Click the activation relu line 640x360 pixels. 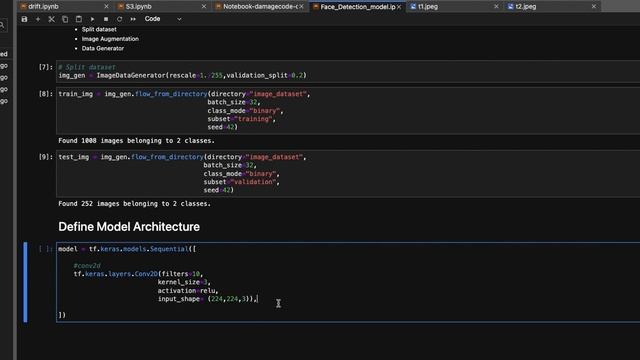pos(188,291)
